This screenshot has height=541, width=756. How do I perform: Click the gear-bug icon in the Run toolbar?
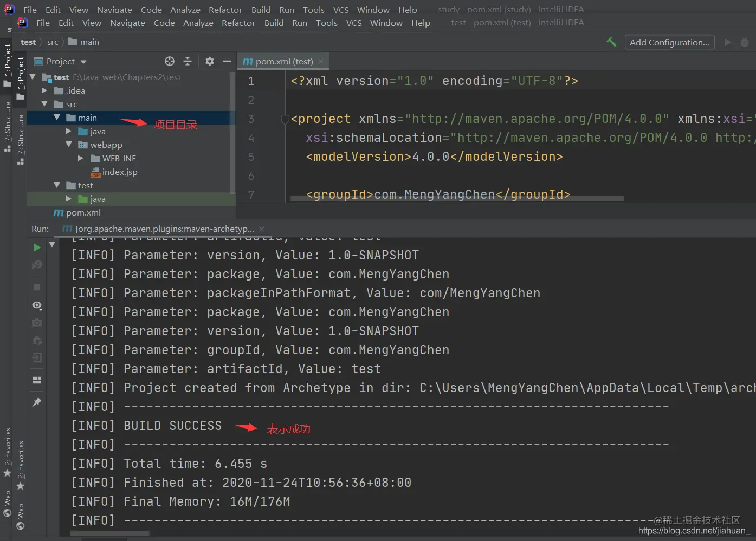[37, 341]
